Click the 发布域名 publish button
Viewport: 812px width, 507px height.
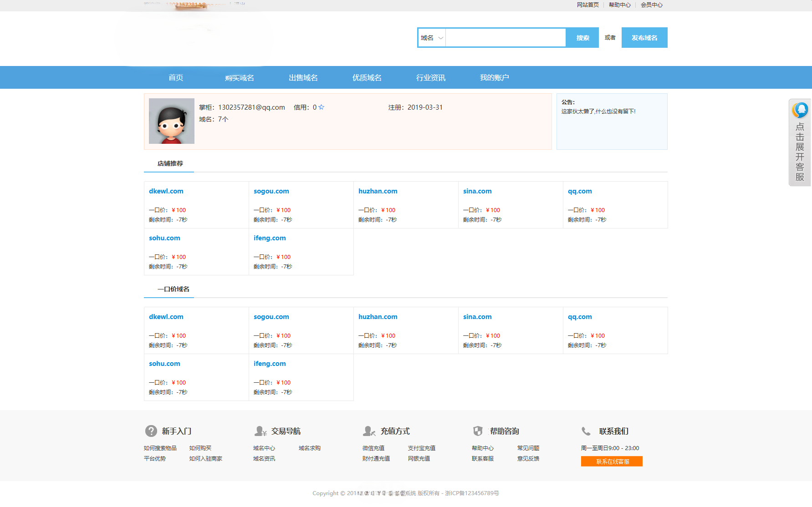point(644,38)
